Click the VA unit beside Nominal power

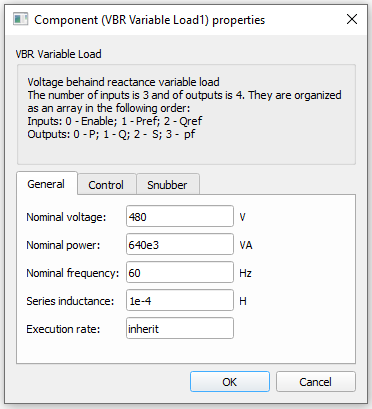[x=246, y=245]
